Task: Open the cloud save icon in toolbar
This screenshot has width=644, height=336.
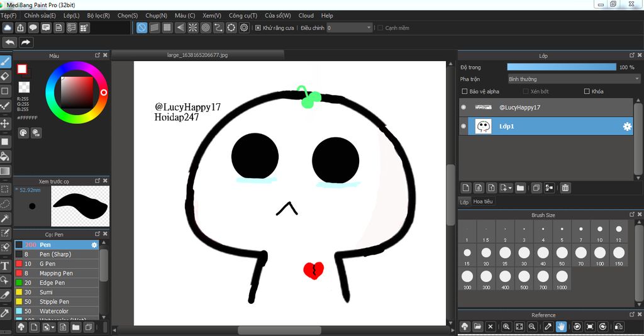Action: [8, 28]
